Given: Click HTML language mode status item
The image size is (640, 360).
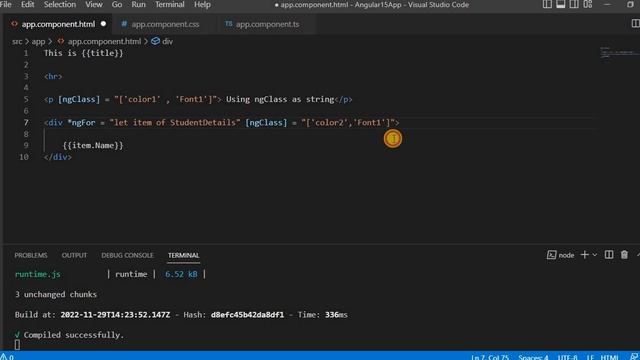Looking at the screenshot, I should tap(609, 357).
